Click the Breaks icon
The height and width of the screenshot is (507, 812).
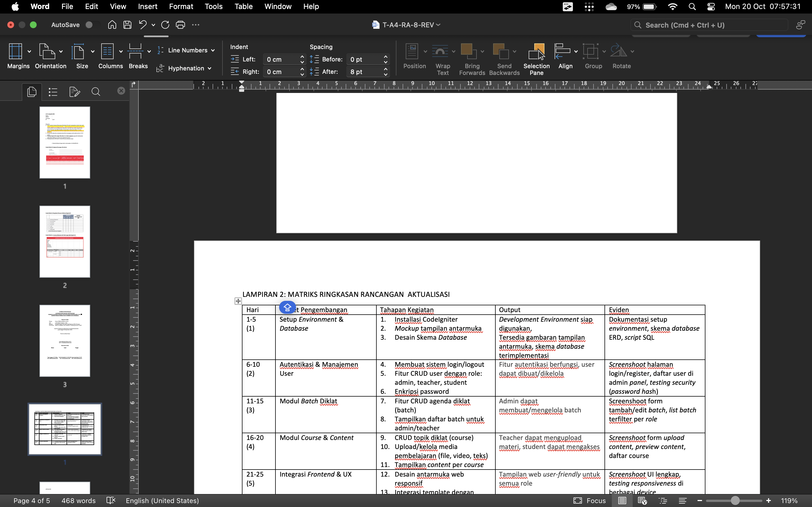pyautogui.click(x=135, y=51)
